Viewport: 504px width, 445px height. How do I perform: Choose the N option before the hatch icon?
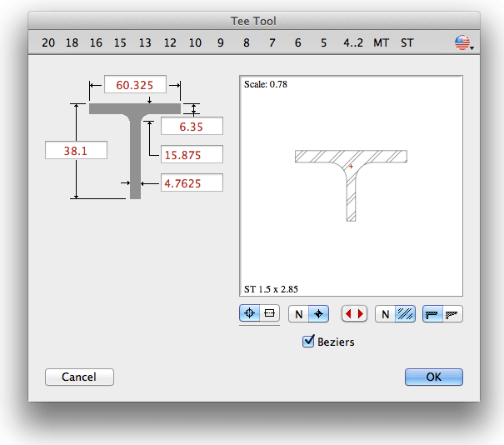[x=385, y=314]
